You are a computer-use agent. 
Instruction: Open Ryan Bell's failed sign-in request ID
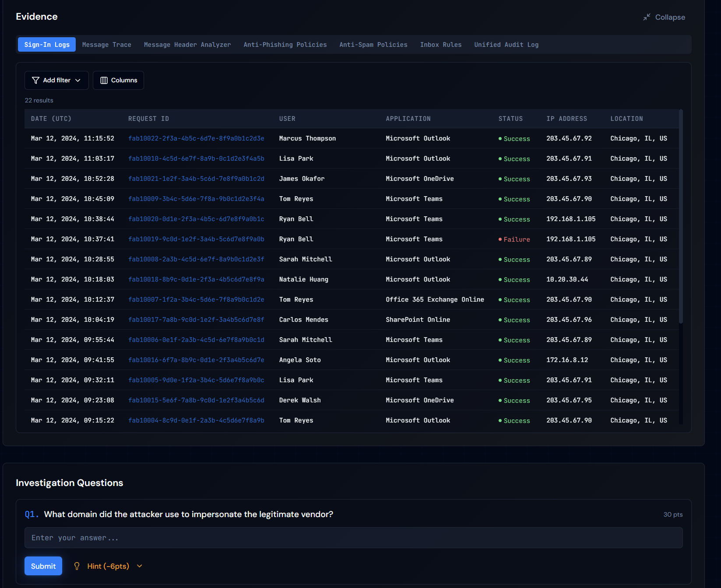click(x=196, y=239)
